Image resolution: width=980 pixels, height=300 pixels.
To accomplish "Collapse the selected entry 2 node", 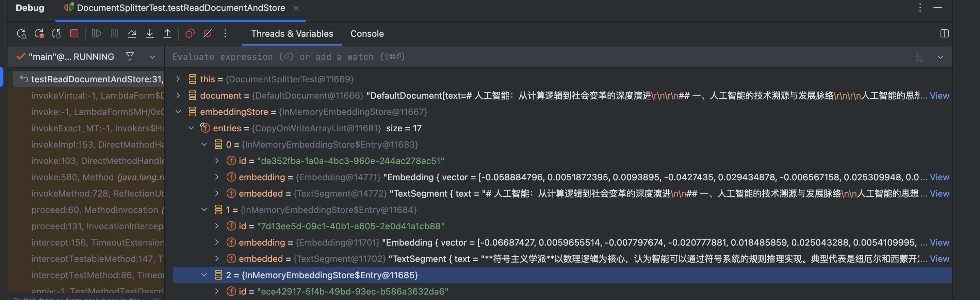I will pyautogui.click(x=204, y=275).
